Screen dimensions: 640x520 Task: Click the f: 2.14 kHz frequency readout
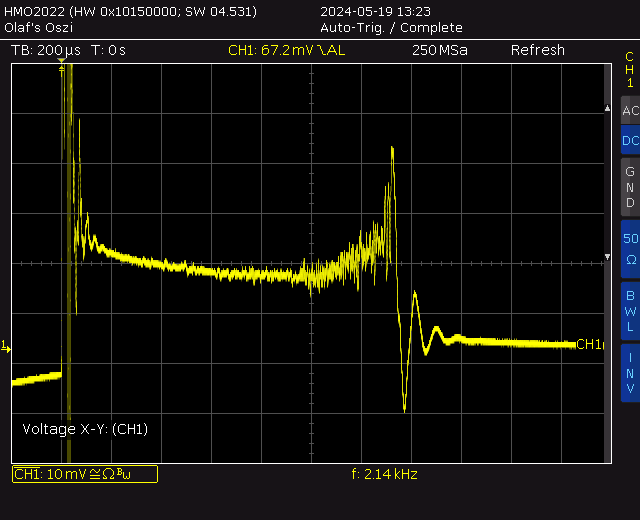pyautogui.click(x=385, y=474)
